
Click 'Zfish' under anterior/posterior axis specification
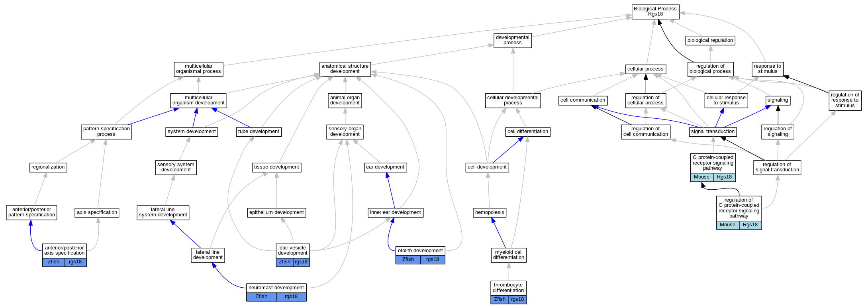click(54, 262)
